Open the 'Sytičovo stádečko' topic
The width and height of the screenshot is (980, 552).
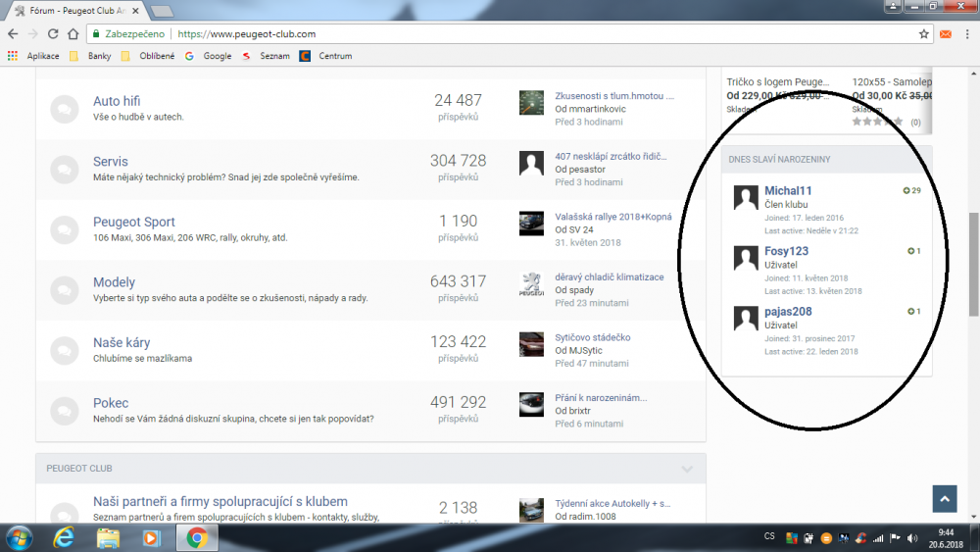(593, 337)
